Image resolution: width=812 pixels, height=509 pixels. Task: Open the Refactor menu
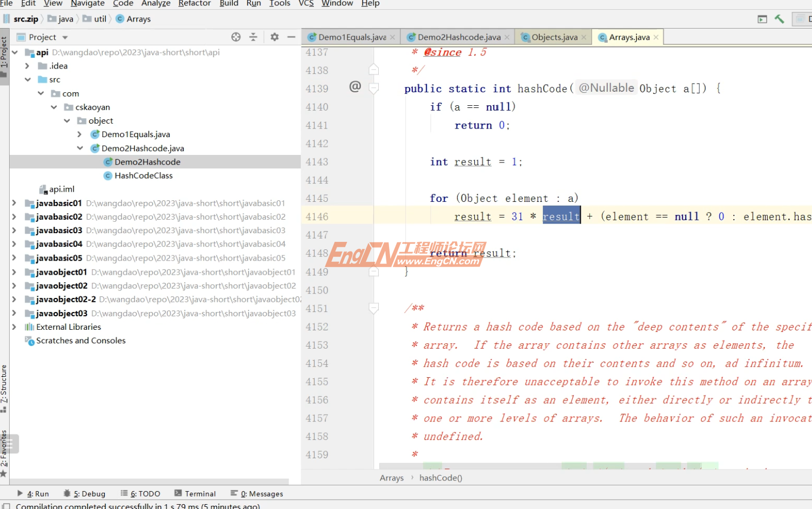pos(194,3)
